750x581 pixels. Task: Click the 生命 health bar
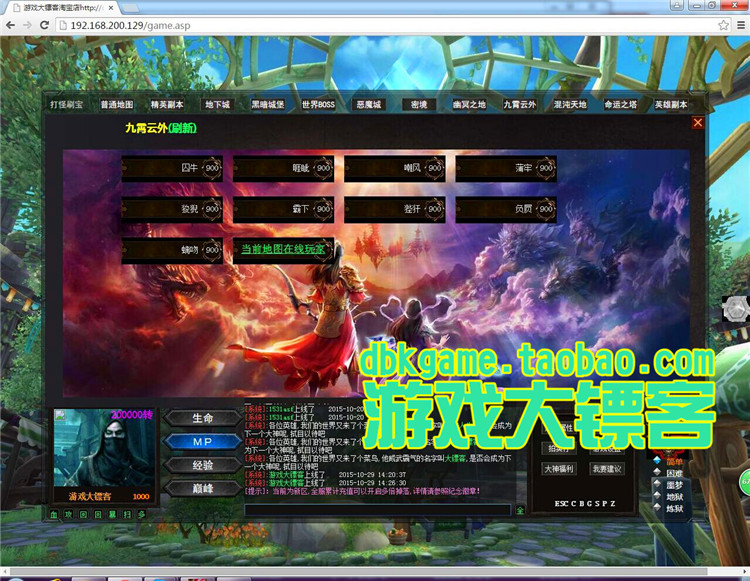point(203,418)
